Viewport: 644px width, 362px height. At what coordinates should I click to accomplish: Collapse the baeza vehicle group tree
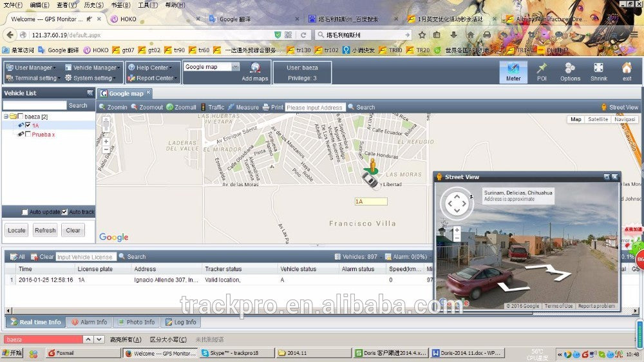pyautogui.click(x=6, y=117)
